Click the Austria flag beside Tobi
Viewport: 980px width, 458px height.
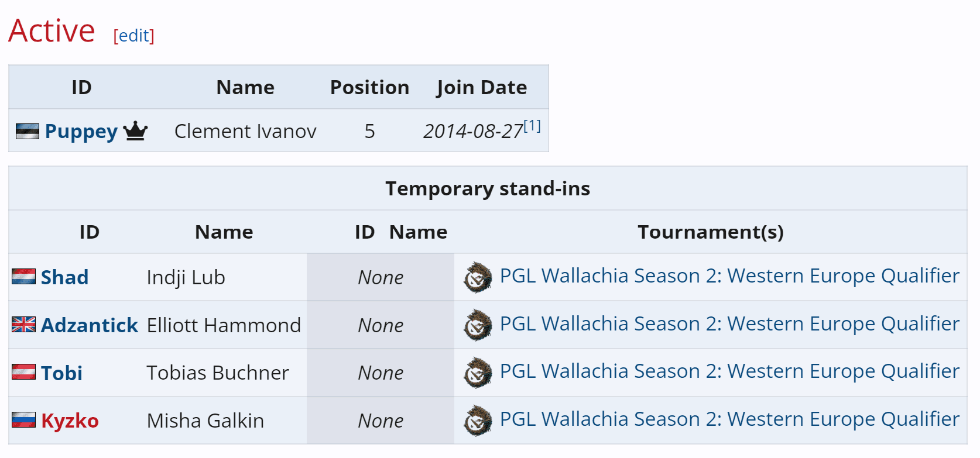23,372
